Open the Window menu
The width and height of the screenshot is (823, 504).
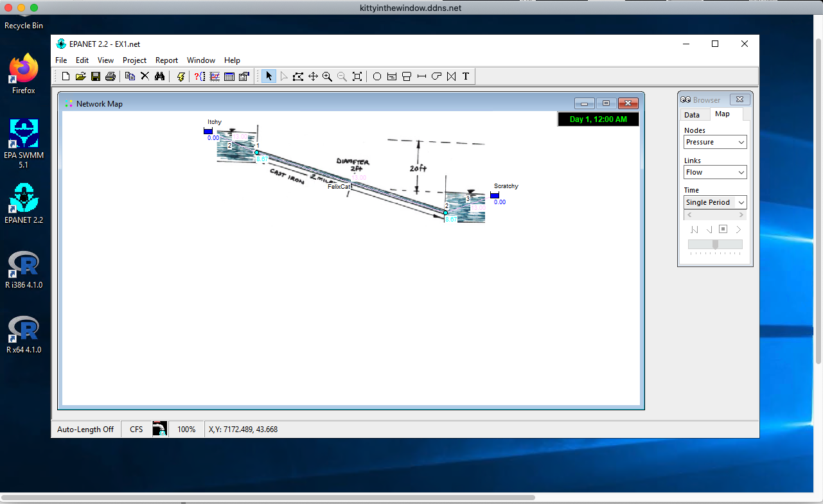point(201,60)
